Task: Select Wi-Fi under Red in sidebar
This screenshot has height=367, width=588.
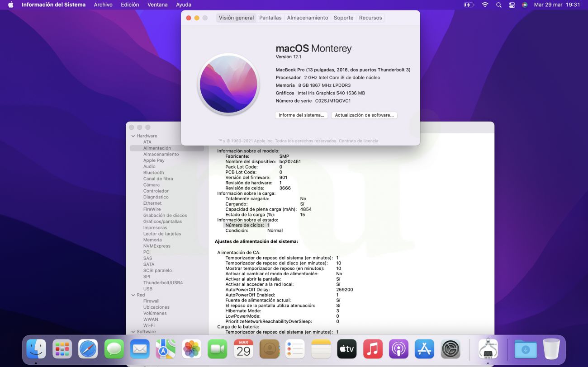Action: (149, 325)
